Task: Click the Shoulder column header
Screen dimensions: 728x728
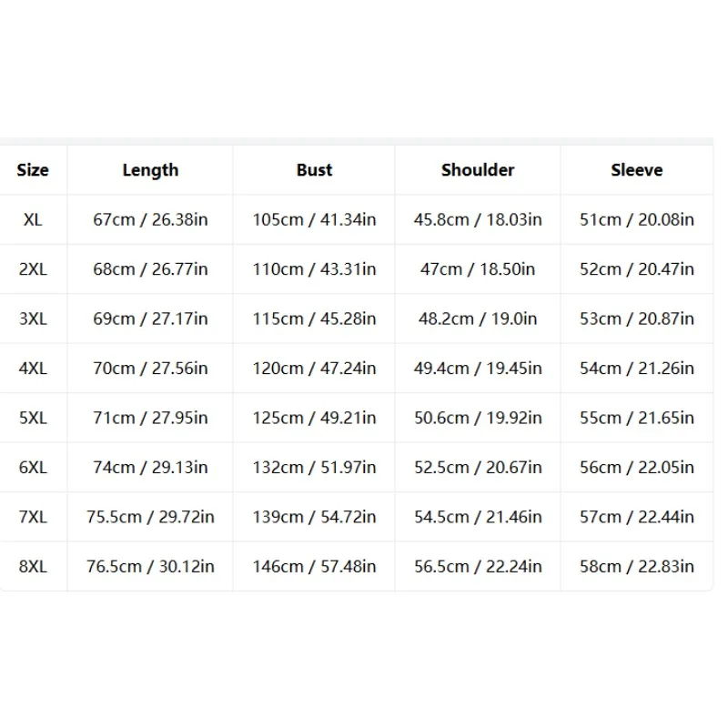Action: 478,170
